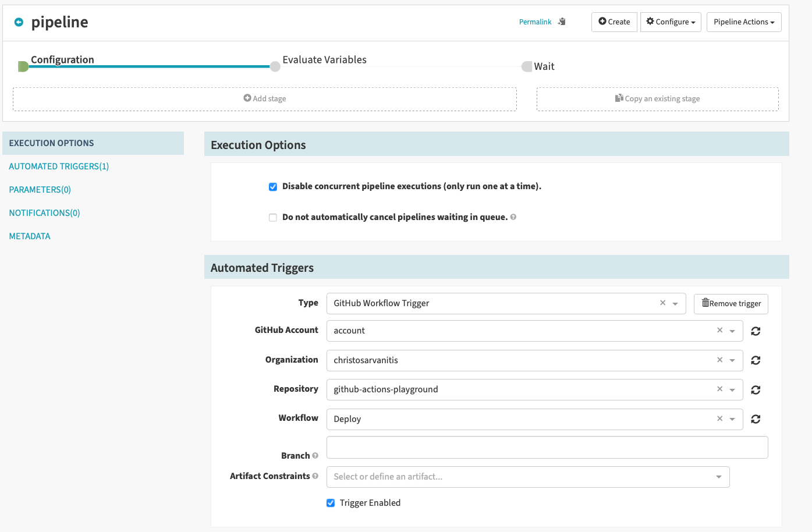The image size is (812, 532).
Task: Refresh the Workflow list
Action: [756, 419]
